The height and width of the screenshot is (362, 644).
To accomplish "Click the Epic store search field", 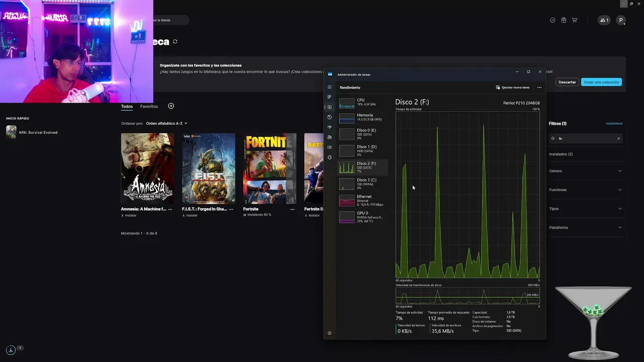I will [171, 20].
